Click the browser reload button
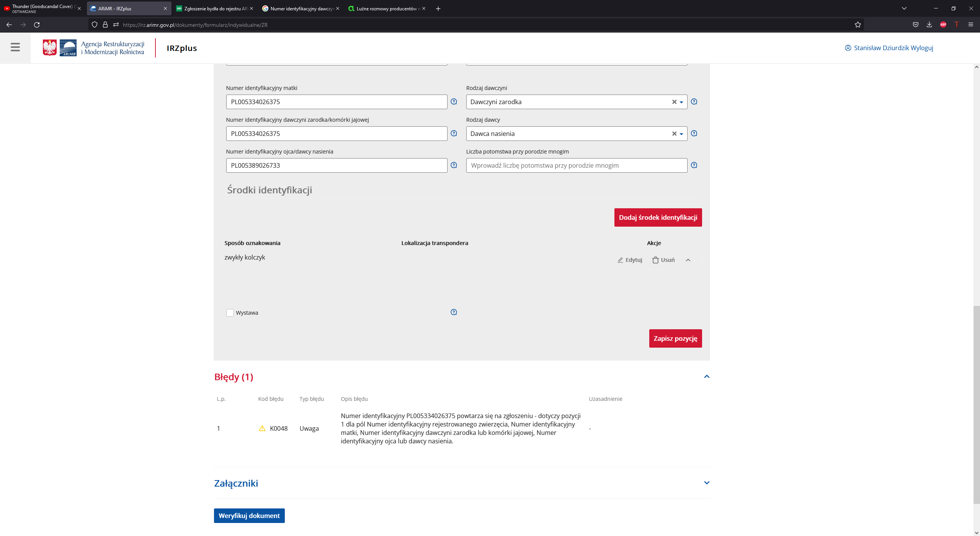 point(37,25)
